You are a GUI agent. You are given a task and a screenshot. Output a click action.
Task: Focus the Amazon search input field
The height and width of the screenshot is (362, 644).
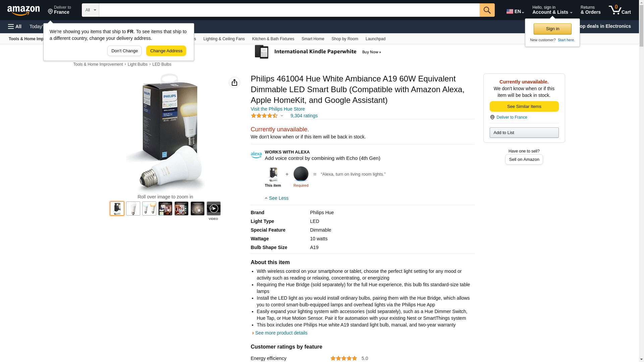[x=289, y=10]
